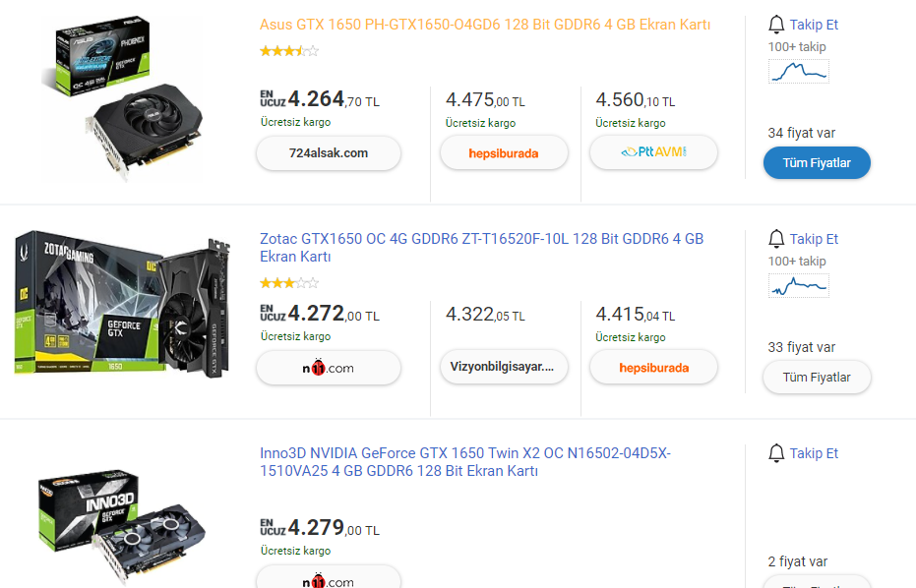
Task: Click the Zotac GTX1650 star rating
Action: point(289,283)
